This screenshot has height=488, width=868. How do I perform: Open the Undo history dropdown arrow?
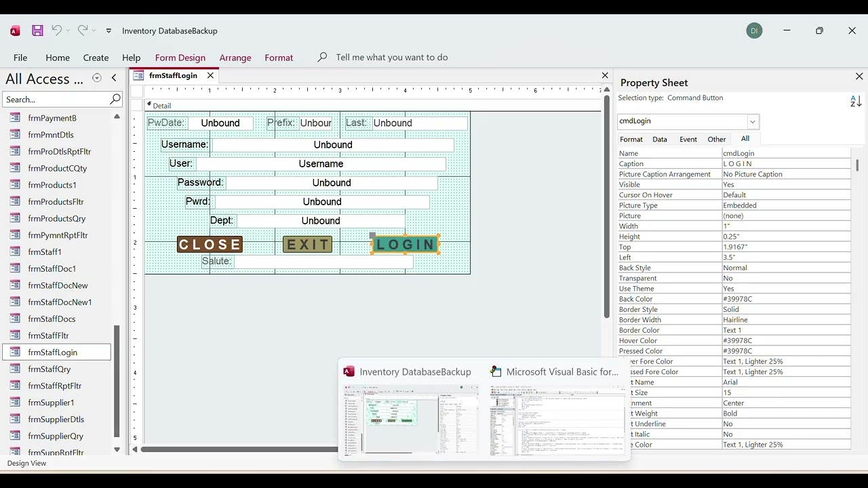[x=68, y=30]
